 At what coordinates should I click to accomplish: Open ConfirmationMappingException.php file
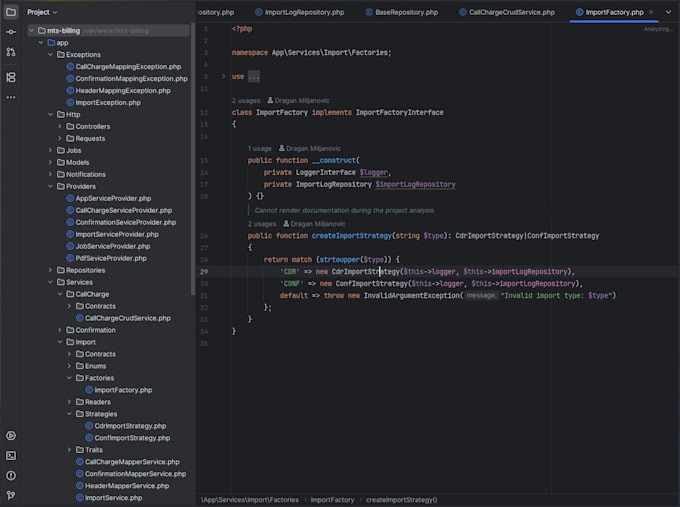(x=127, y=79)
